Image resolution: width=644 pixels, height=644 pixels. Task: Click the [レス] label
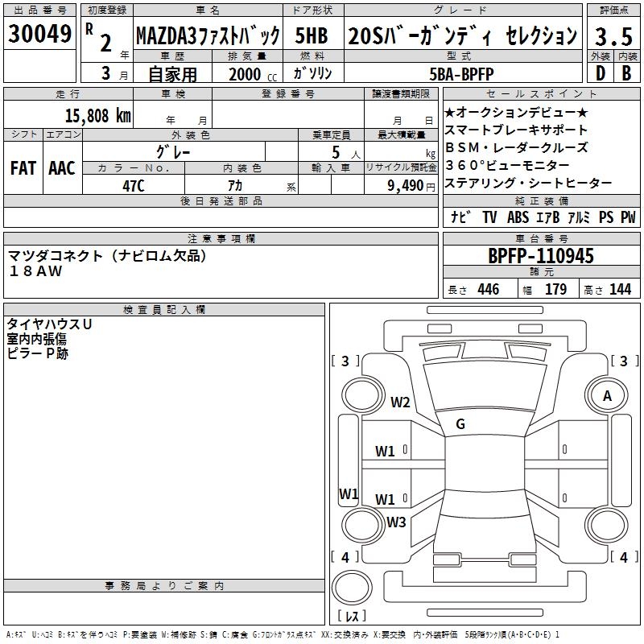352,615
